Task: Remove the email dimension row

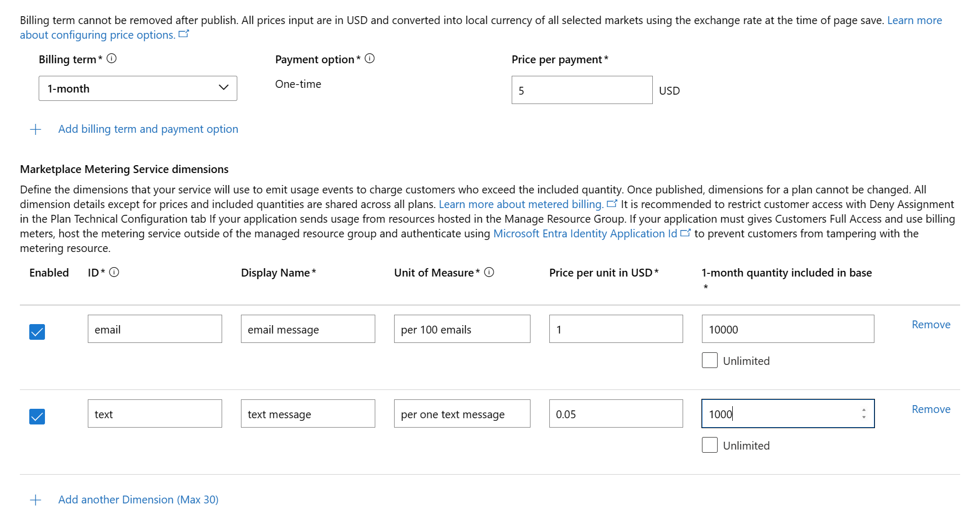Action: 931,325
